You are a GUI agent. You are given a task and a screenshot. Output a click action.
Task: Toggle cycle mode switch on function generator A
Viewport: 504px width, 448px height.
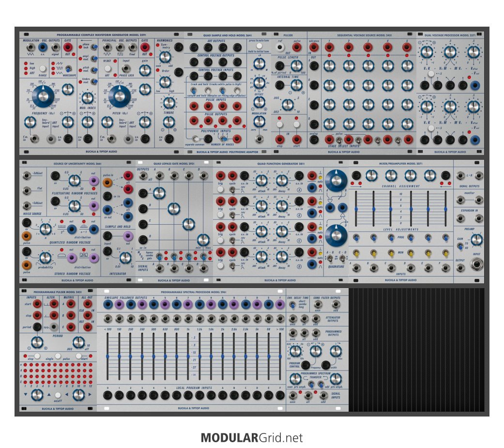pos(232,190)
